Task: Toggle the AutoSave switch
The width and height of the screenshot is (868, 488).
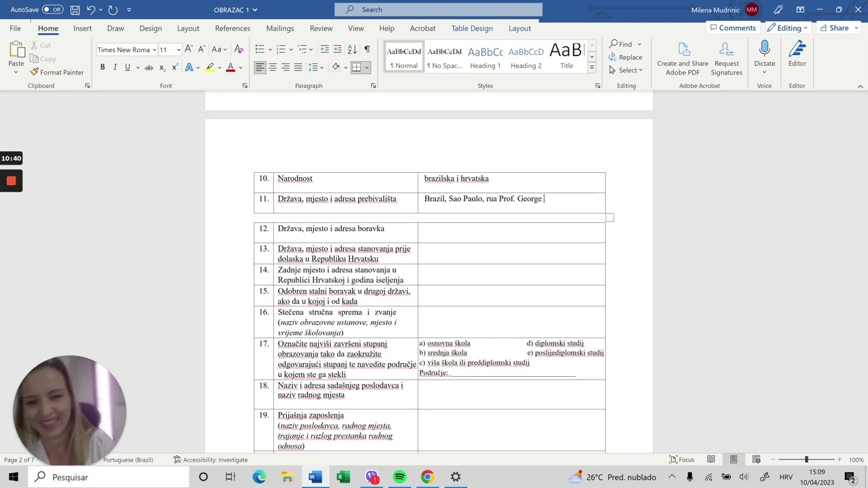Action: tap(52, 9)
